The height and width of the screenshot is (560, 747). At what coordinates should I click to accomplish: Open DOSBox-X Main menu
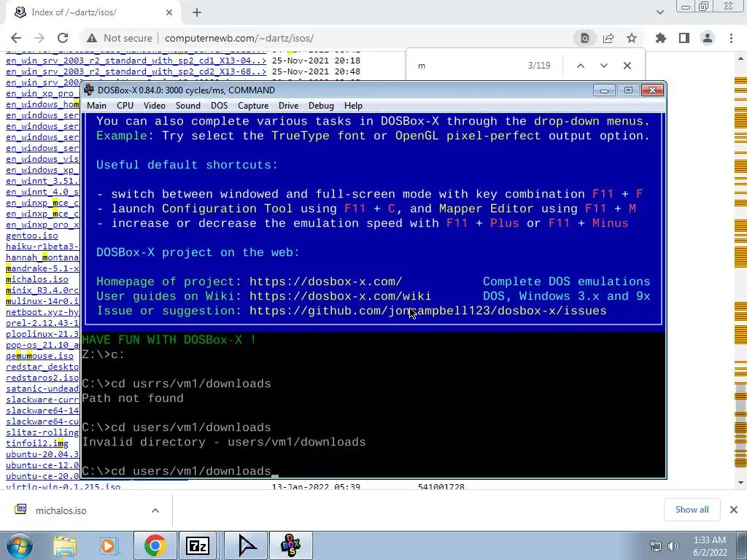click(x=97, y=106)
